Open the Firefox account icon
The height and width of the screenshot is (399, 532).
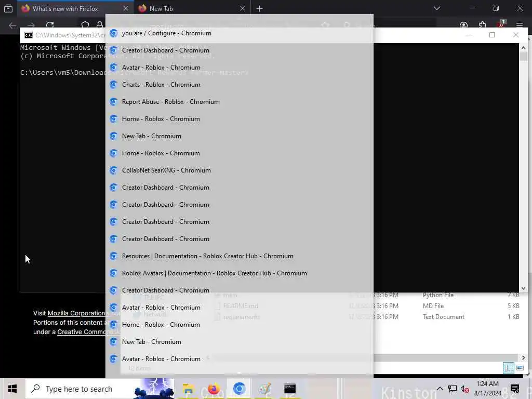[x=463, y=25]
